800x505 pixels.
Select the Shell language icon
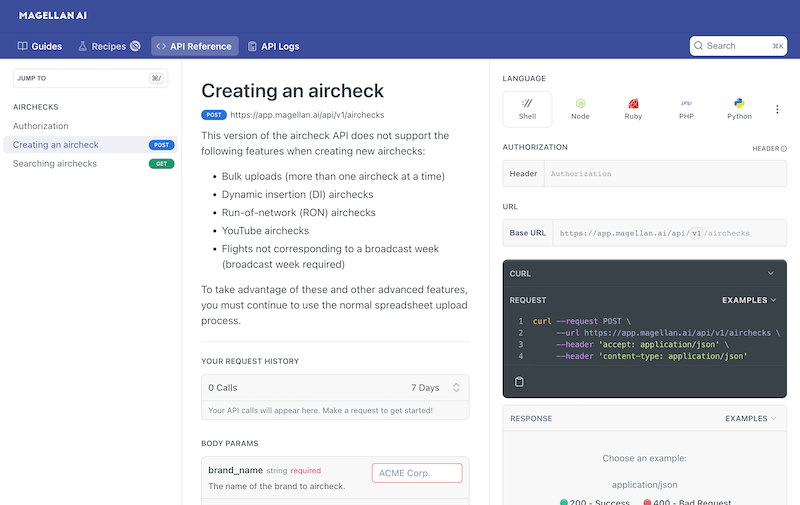527,109
